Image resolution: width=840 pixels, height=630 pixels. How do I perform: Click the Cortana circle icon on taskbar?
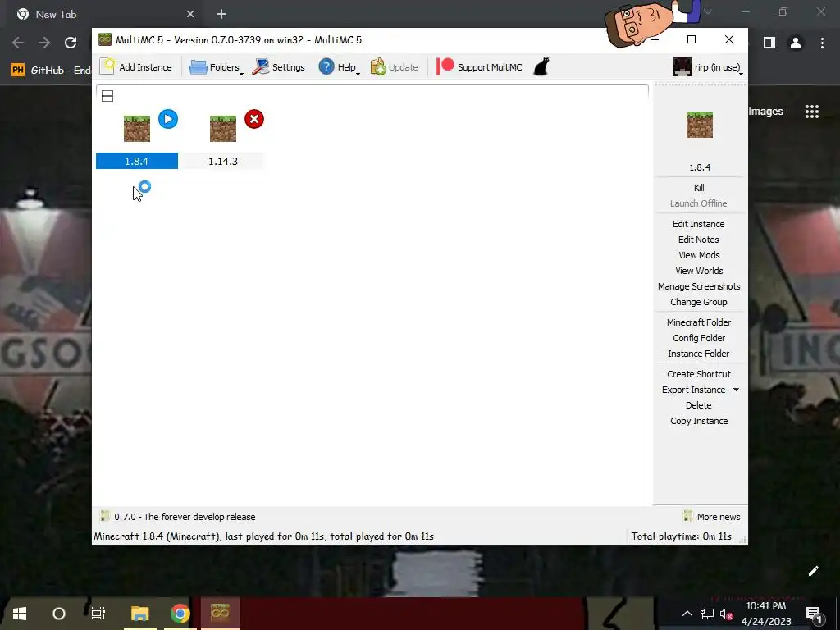click(x=59, y=614)
